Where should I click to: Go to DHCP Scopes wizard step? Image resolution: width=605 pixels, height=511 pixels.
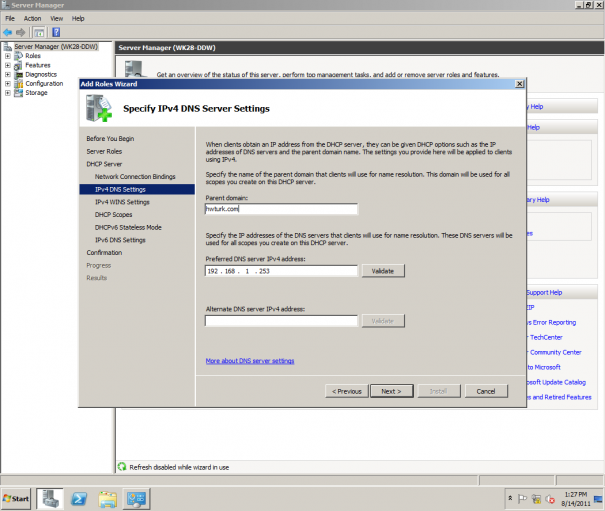pos(113,215)
